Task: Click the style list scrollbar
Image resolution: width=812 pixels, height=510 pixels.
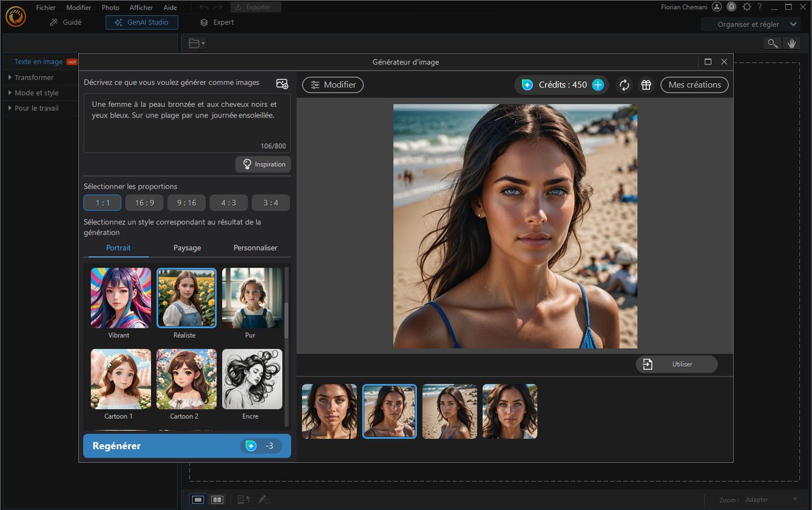Action: pyautogui.click(x=286, y=320)
